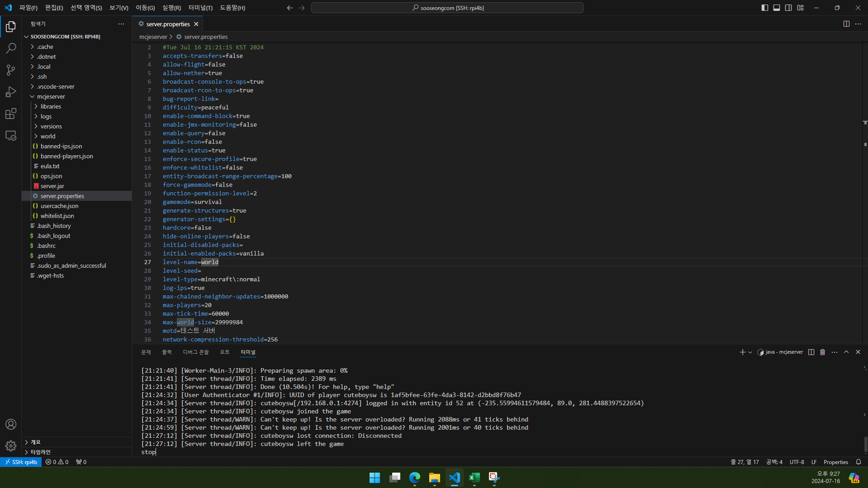Viewport: 868px width, 488px height.
Task: Open the 편집(E) menu
Action: (x=54, y=8)
